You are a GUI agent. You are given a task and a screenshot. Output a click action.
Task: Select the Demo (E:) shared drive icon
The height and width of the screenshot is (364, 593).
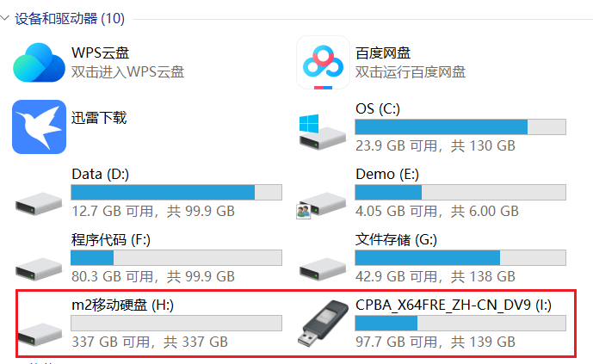(323, 202)
